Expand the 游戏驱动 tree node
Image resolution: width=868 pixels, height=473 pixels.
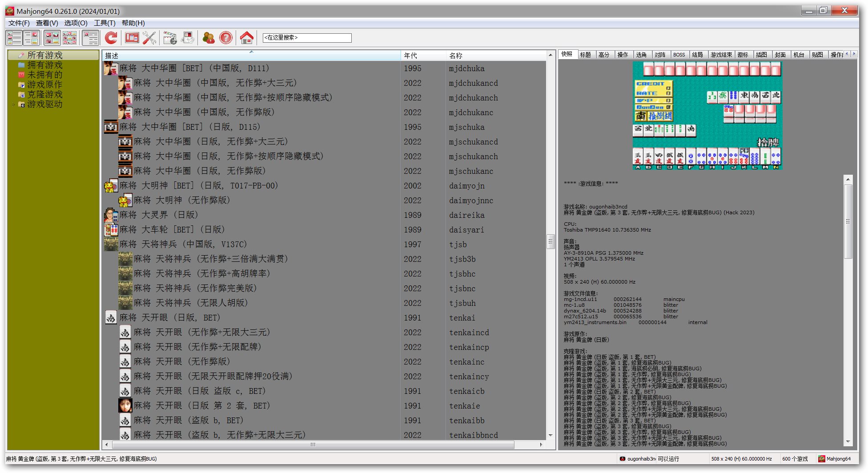pyautogui.click(x=13, y=104)
